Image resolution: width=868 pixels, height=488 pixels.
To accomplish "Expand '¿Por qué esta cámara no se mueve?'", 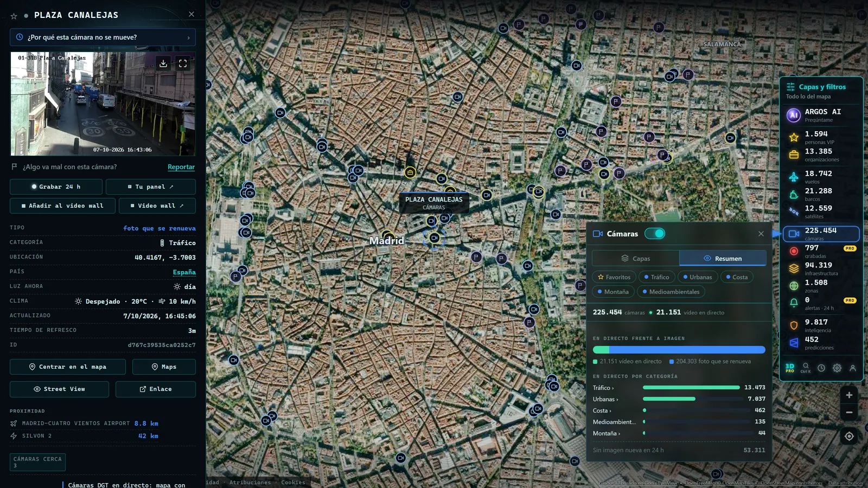I will click(x=103, y=37).
